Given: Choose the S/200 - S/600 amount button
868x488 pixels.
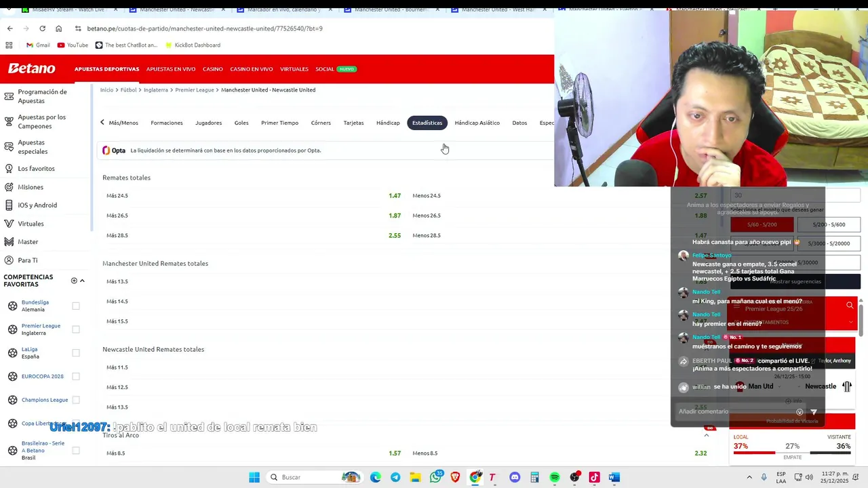Looking at the screenshot, I should coord(829,224).
